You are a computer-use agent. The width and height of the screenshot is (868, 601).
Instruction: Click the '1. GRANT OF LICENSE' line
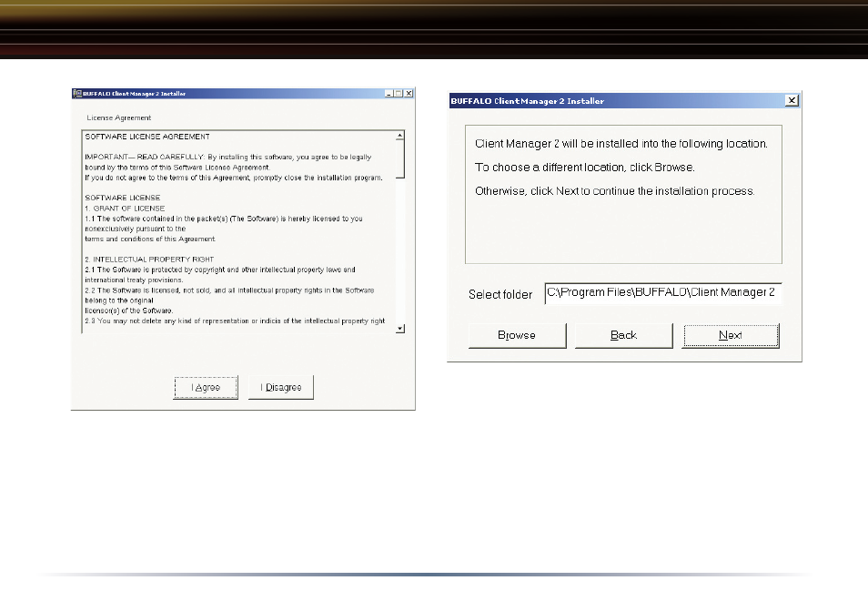pyautogui.click(x=125, y=209)
